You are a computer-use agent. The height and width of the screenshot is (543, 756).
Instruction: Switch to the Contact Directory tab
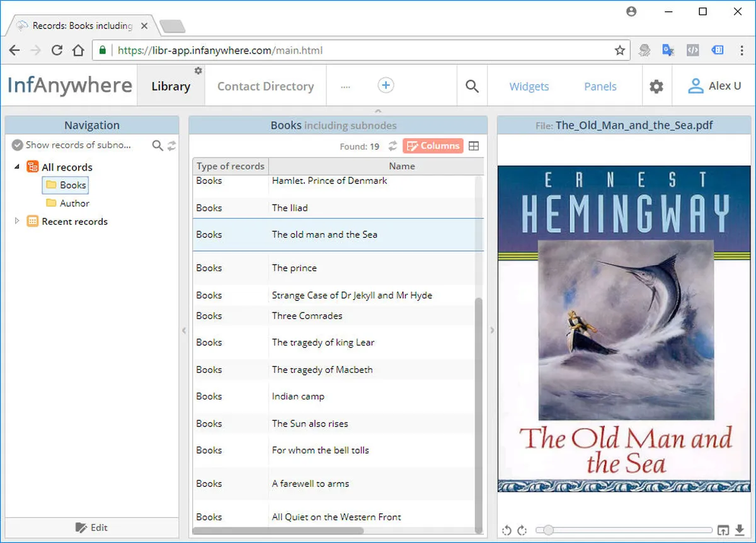(x=265, y=86)
